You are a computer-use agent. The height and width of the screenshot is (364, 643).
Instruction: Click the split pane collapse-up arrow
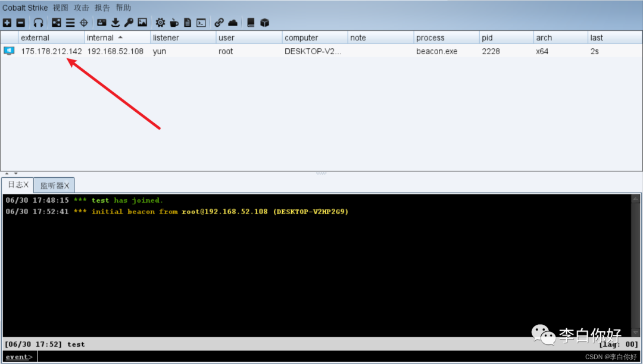(7, 174)
